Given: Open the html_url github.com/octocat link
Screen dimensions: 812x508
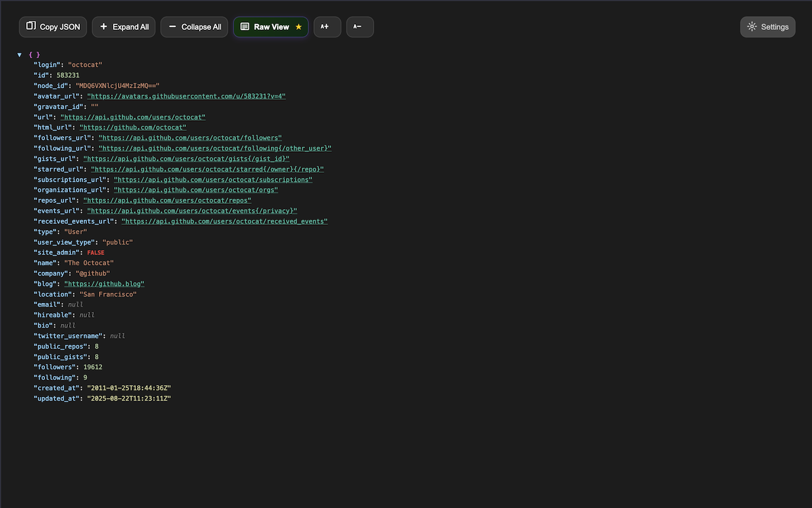Looking at the screenshot, I should tap(133, 128).
